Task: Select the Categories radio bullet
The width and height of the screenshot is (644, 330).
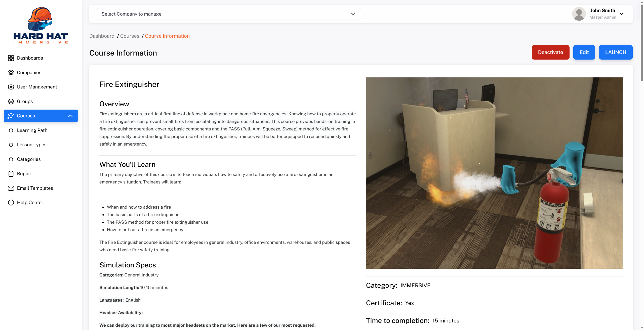Action: coord(11,159)
